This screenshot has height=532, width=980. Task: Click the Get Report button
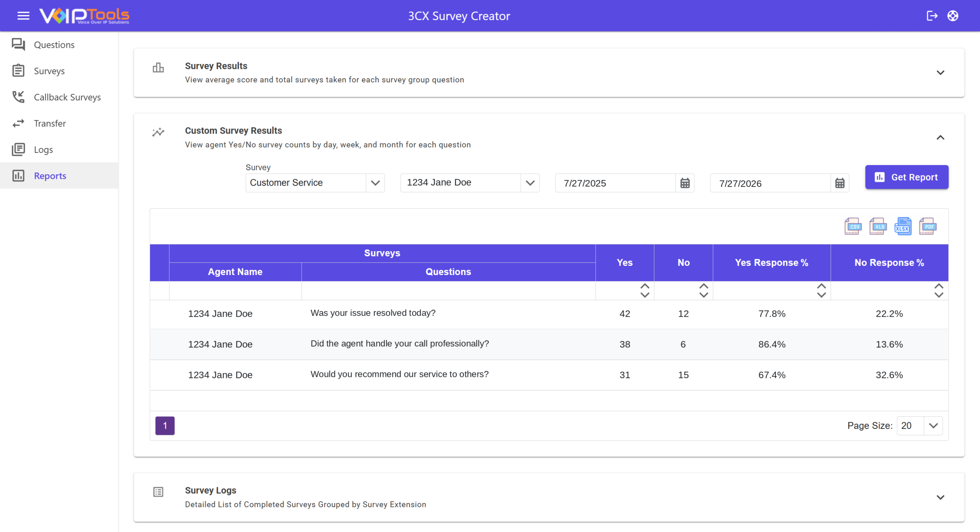click(907, 177)
